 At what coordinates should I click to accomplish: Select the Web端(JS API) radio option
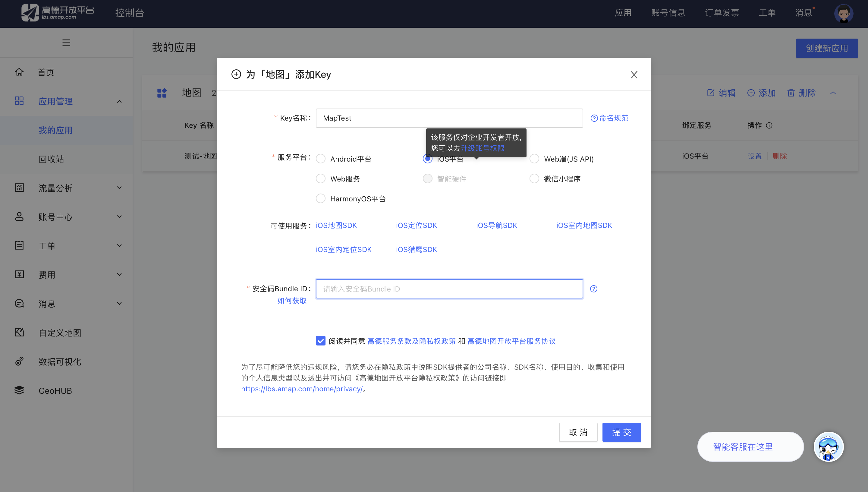pyautogui.click(x=534, y=159)
